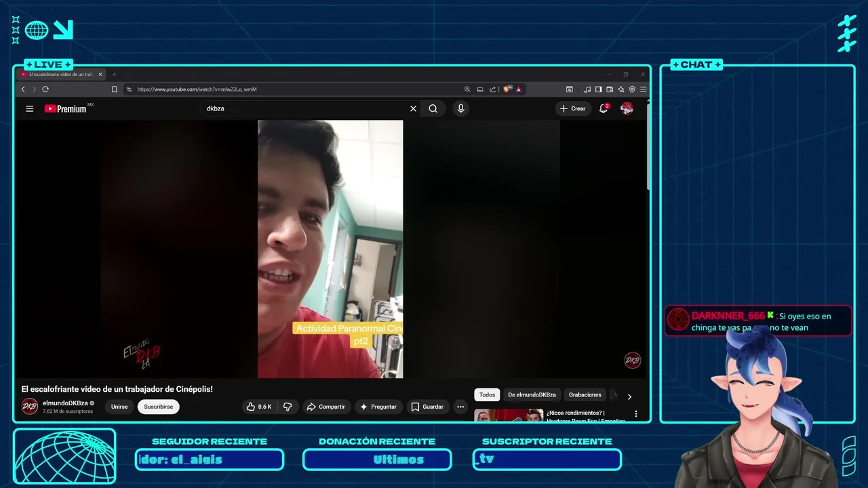Bookmark this page in browser

[114, 89]
